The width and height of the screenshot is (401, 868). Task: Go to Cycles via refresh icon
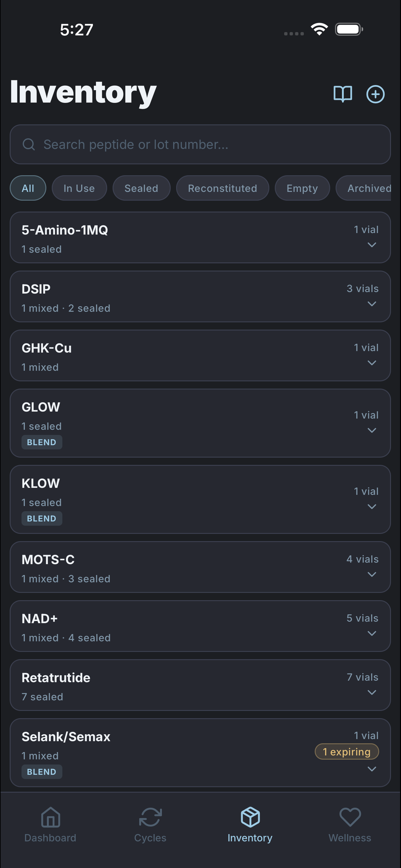pos(150,817)
